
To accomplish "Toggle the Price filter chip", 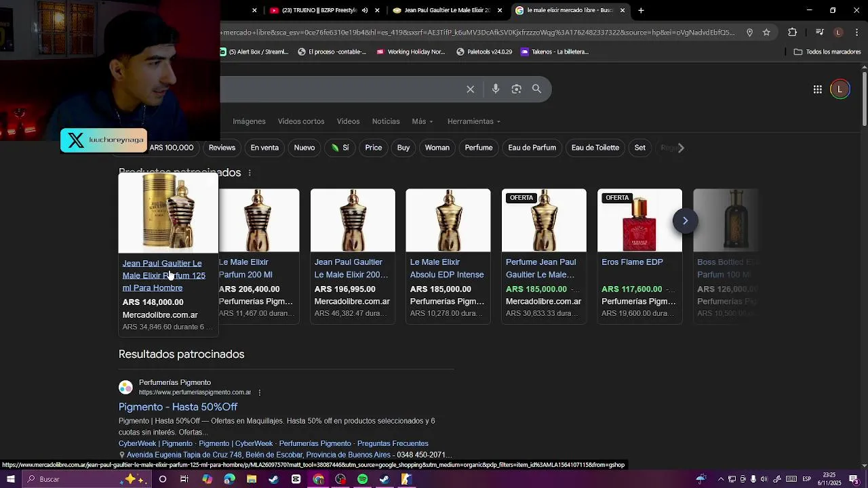I will [x=374, y=148].
